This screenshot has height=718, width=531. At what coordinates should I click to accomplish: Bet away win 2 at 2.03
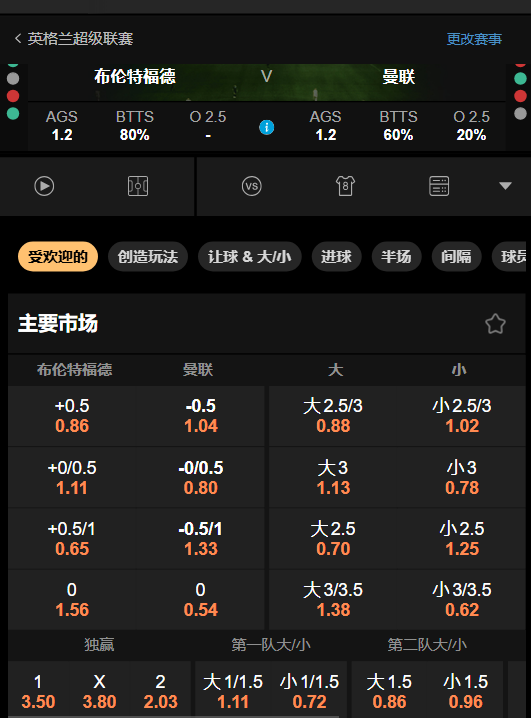(160, 691)
